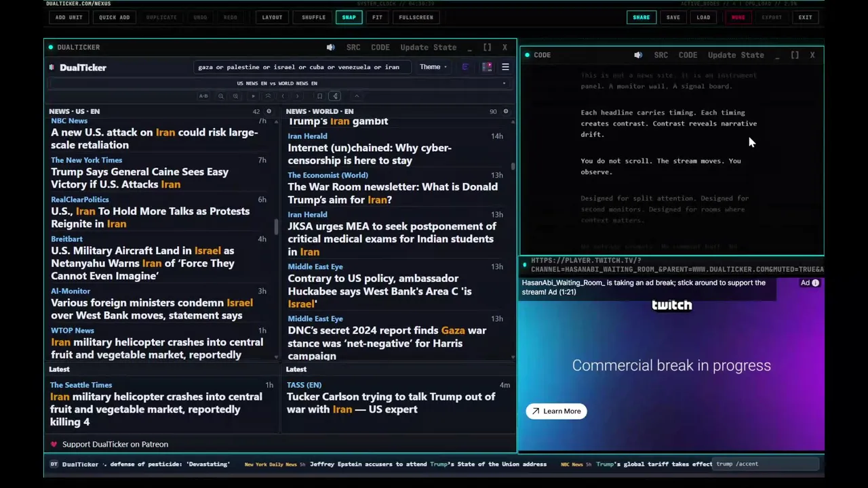Image resolution: width=868 pixels, height=488 pixels.
Task: Click the play icon in ticker toolbar
Action: point(254,96)
